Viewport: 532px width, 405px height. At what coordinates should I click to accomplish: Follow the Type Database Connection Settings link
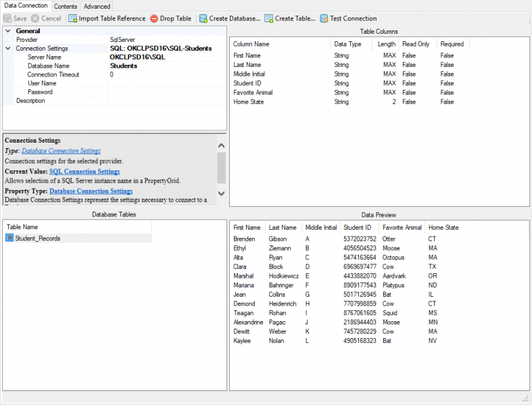pos(61,151)
